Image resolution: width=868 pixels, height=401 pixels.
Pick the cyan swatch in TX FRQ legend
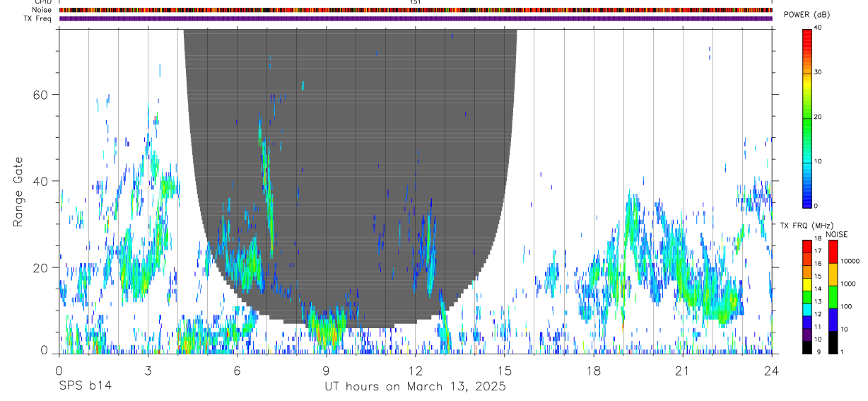(x=807, y=309)
